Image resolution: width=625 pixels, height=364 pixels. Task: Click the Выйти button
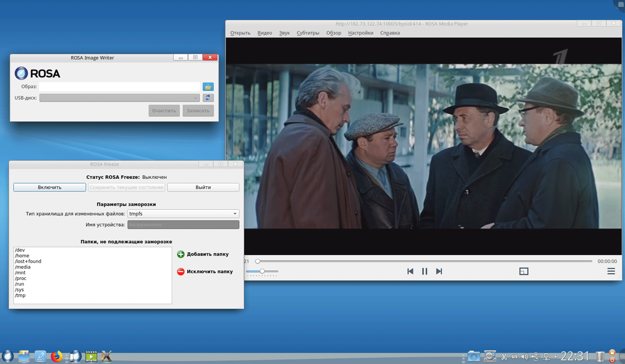coord(203,187)
